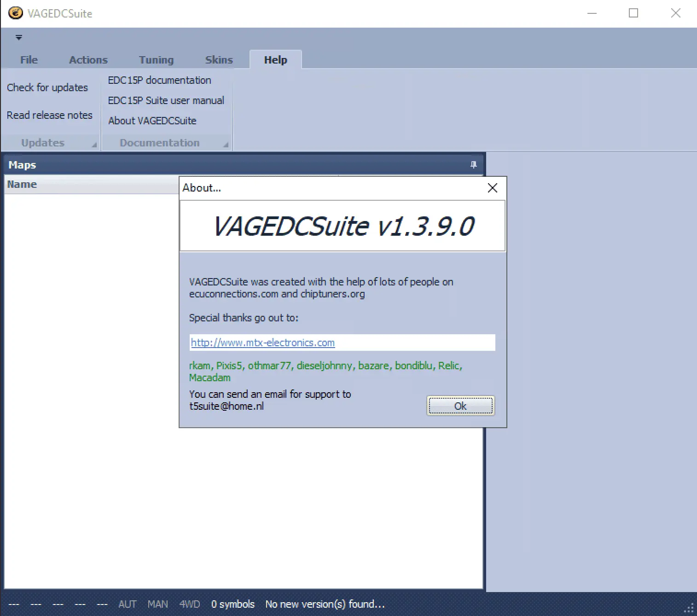Expand the Updates group launcher
Image resolution: width=697 pixels, height=616 pixels.
click(x=94, y=145)
